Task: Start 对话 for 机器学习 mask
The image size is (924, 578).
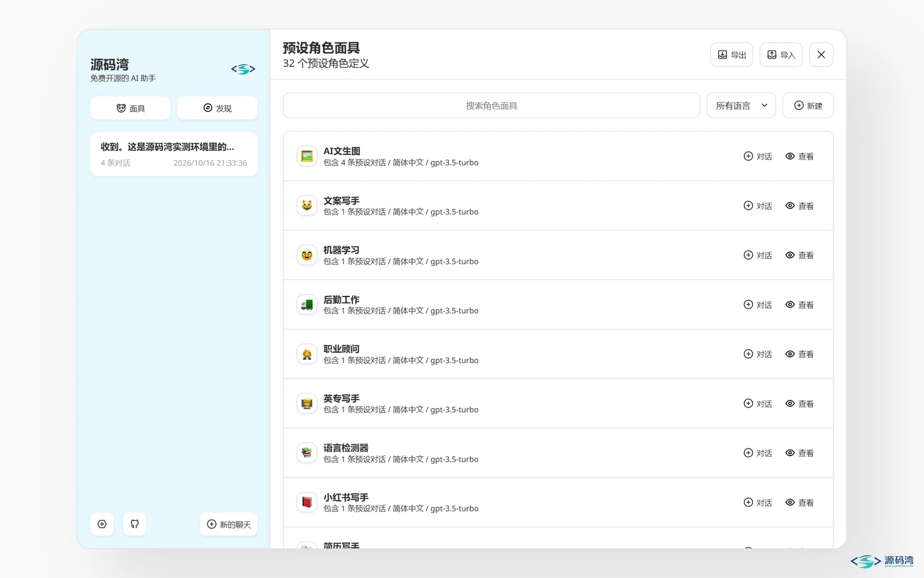Action: point(758,255)
